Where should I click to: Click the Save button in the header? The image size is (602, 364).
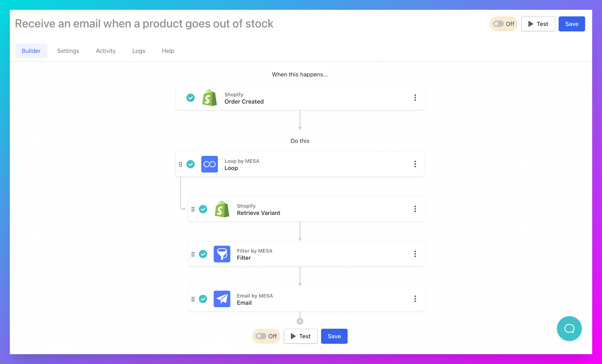572,24
